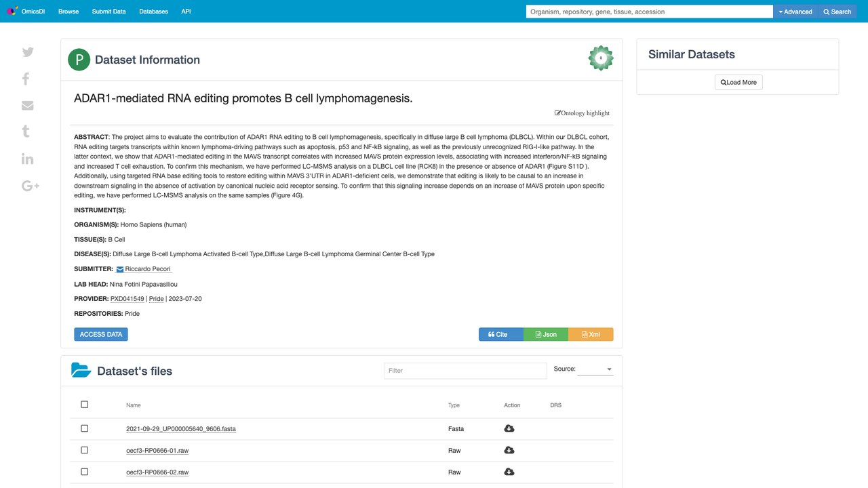The image size is (868, 488).
Task: Click the Name column header
Action: pos(134,405)
